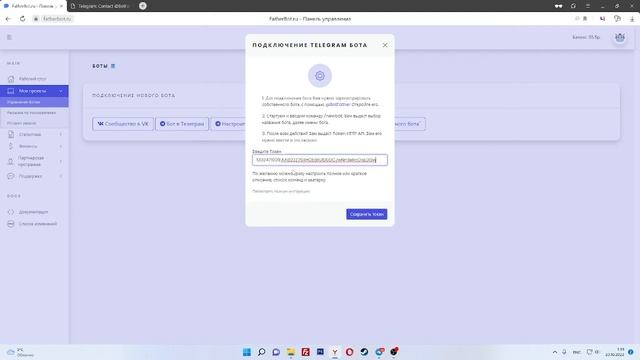Click the Финансы money icon
This screenshot has width=640, height=360.
click(x=11, y=146)
